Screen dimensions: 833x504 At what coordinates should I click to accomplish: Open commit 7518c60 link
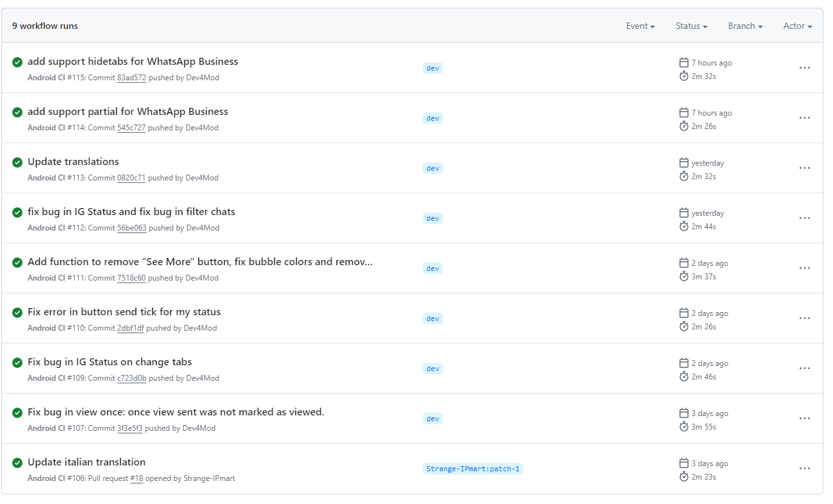132,278
